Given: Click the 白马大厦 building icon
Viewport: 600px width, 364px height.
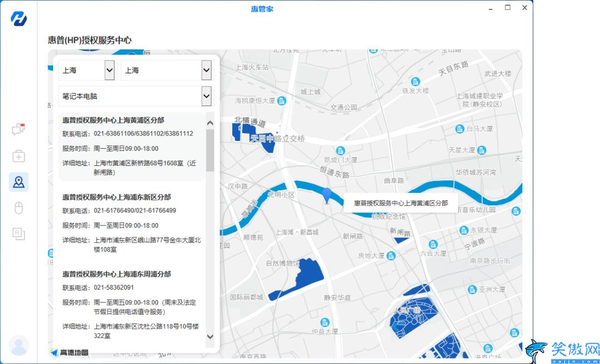Looking at the screenshot, I should 460,129.
